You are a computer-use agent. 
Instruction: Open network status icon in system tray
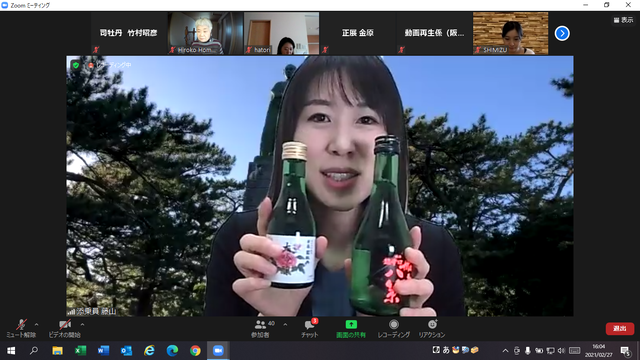(550, 351)
